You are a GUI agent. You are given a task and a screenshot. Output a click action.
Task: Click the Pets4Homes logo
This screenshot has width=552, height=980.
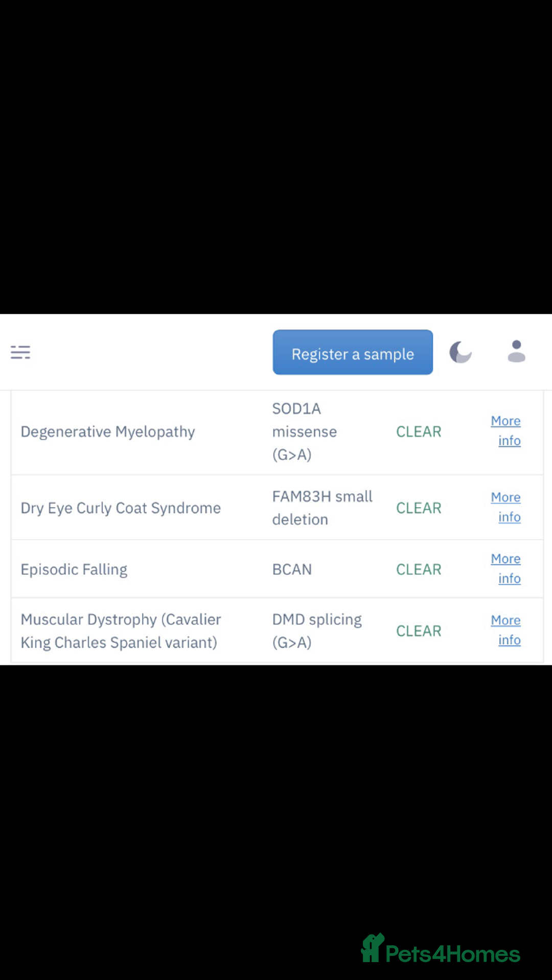click(x=441, y=950)
